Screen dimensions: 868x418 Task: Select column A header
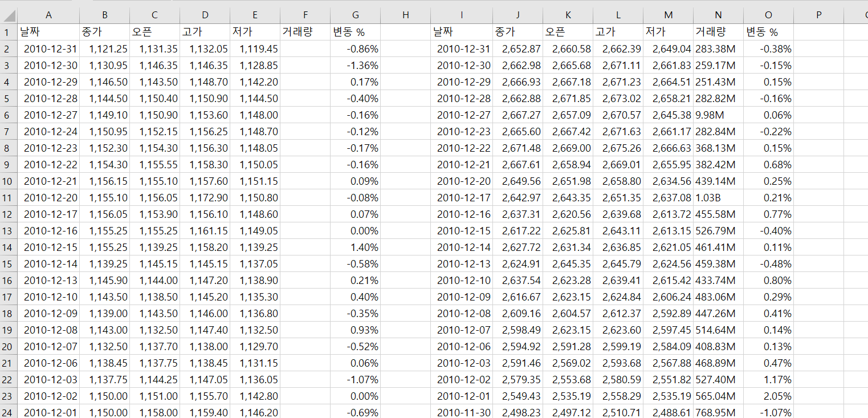pos(48,15)
